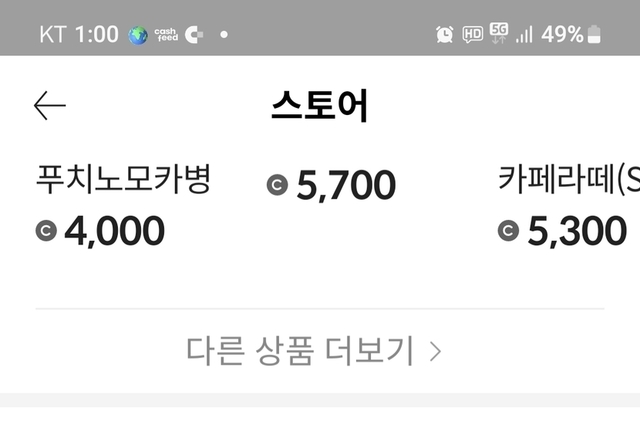Tap the battery icon in the status bar
The height and width of the screenshot is (440, 640).
(595, 35)
